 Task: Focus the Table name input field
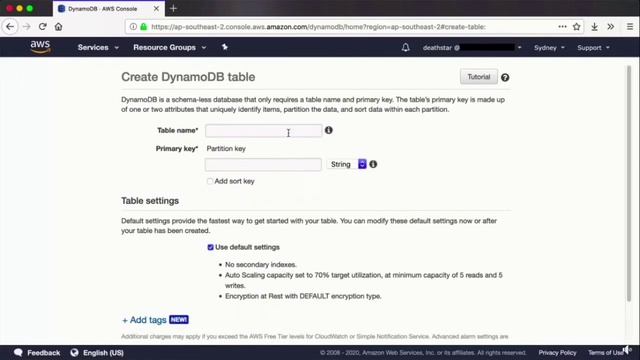click(263, 131)
